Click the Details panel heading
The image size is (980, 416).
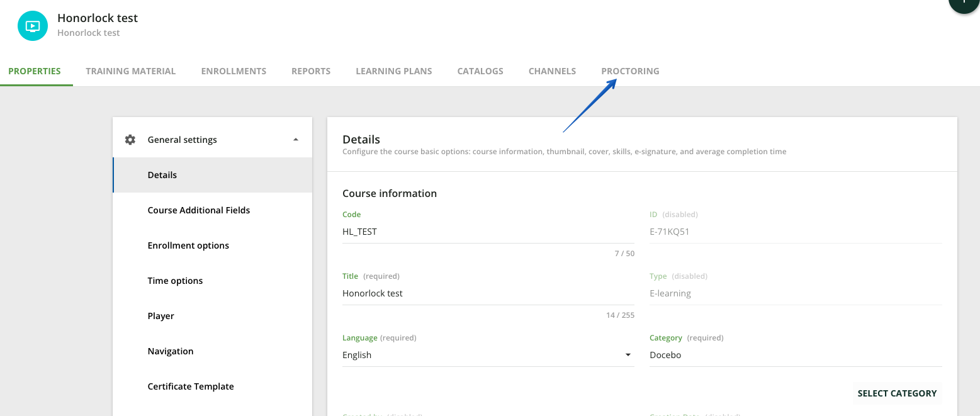pos(361,139)
